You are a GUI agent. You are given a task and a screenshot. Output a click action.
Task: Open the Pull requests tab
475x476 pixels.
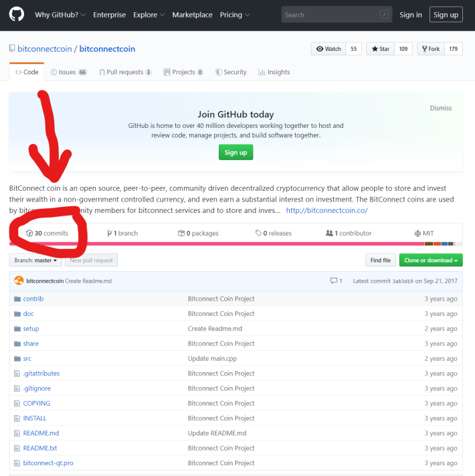click(125, 72)
